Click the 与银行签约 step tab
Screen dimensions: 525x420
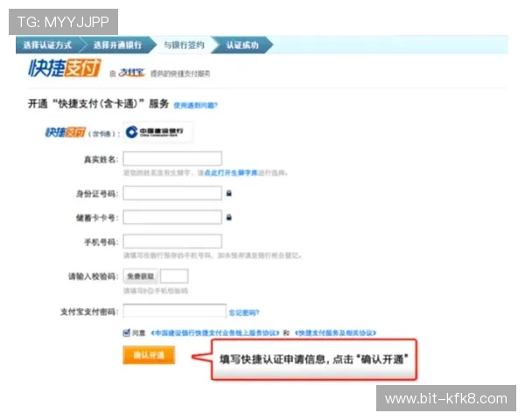184,45
